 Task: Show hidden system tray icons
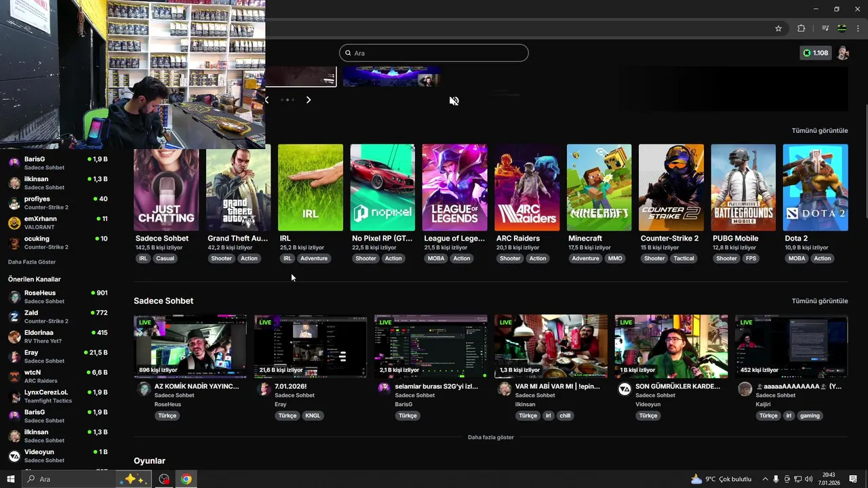pyautogui.click(x=765, y=479)
